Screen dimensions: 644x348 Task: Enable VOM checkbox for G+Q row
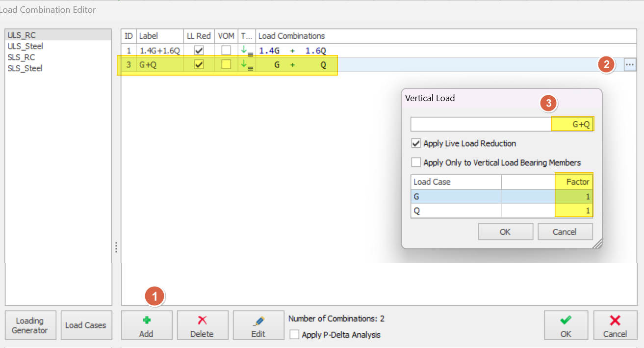click(x=226, y=65)
